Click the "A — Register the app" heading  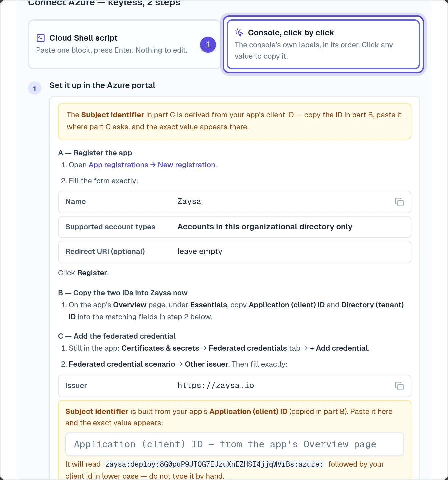coord(95,153)
